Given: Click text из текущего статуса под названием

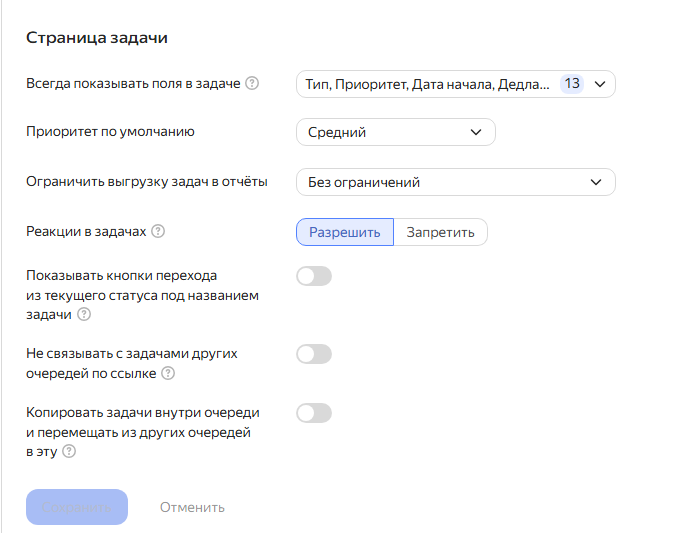Looking at the screenshot, I should point(142,296).
